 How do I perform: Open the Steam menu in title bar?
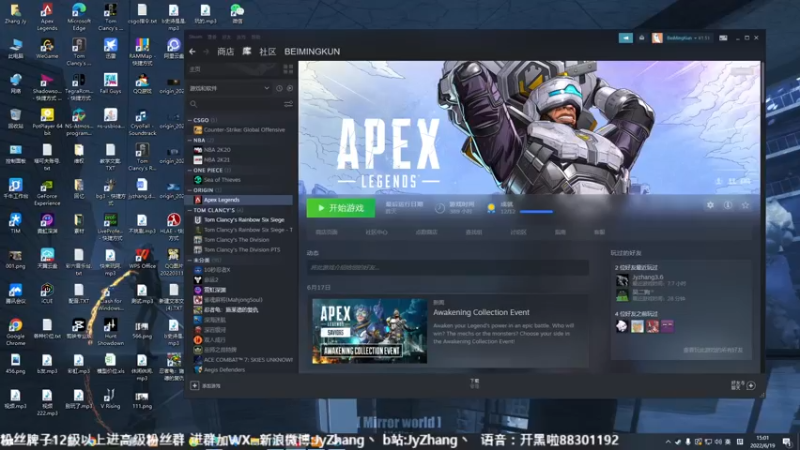point(195,37)
